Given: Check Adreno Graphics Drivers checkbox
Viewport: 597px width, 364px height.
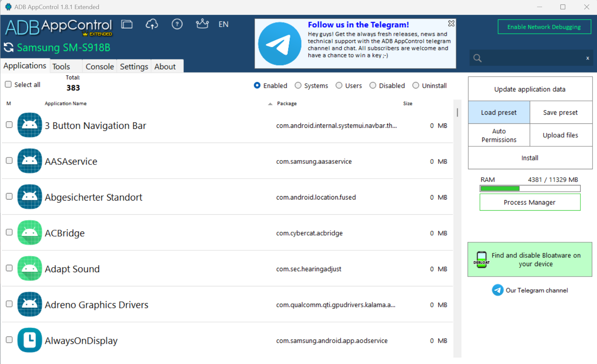Looking at the screenshot, I should tap(9, 304).
